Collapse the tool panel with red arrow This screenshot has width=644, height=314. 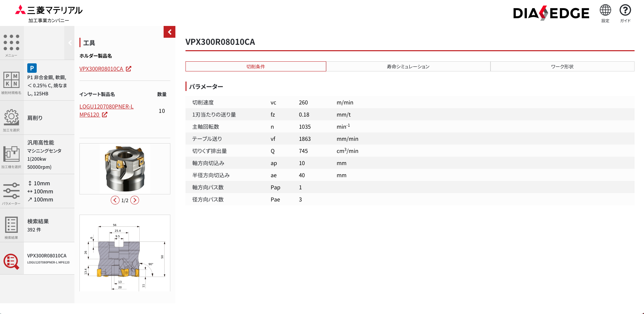tap(169, 32)
